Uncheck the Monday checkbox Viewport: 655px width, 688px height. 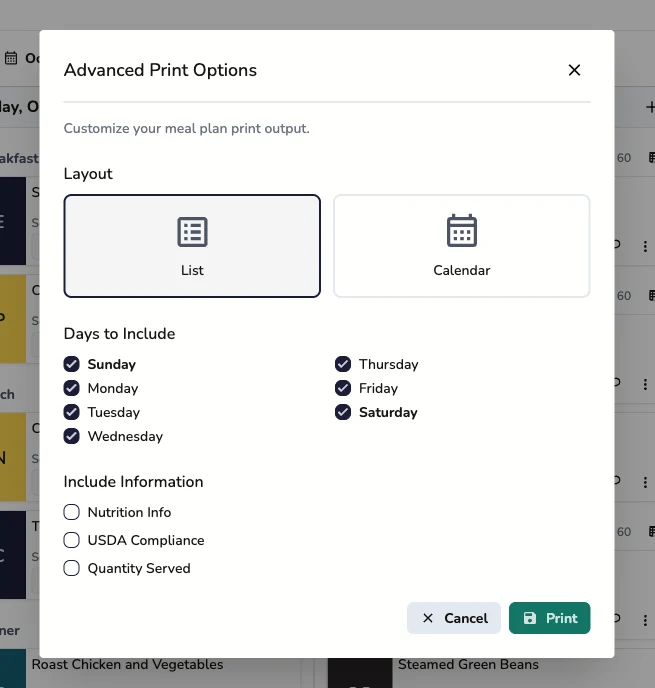pyautogui.click(x=72, y=388)
